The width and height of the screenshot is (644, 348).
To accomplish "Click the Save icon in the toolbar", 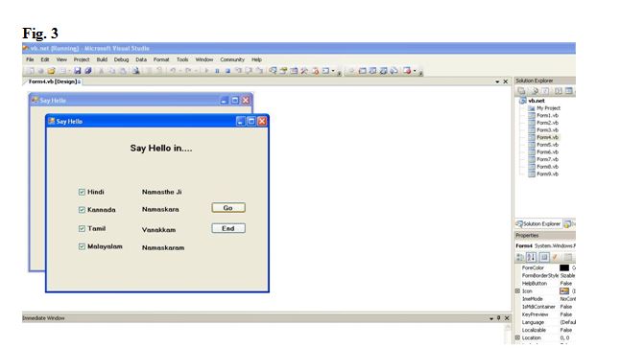I will pyautogui.click(x=77, y=71).
